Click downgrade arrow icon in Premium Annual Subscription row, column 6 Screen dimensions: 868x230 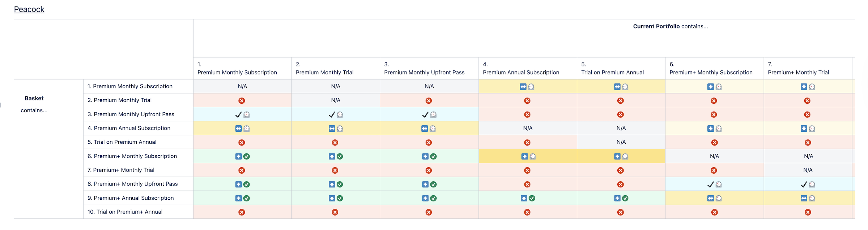(711, 129)
